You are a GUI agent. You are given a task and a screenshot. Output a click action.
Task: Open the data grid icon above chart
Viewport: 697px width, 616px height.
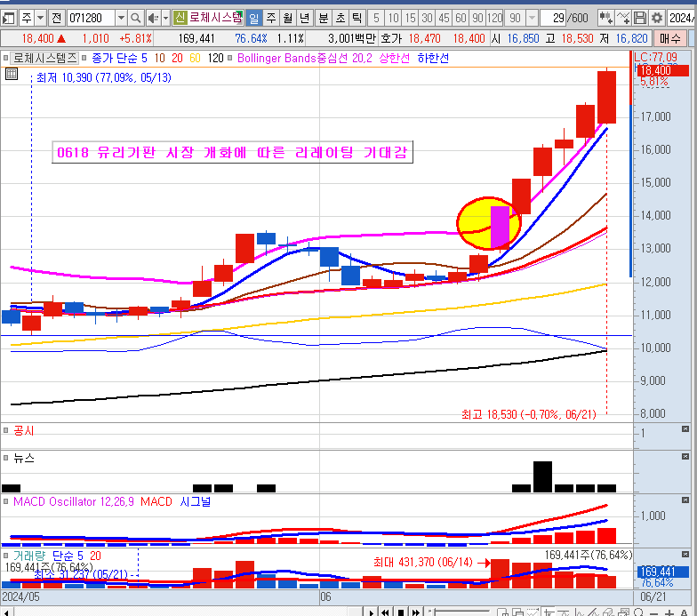(x=11, y=75)
